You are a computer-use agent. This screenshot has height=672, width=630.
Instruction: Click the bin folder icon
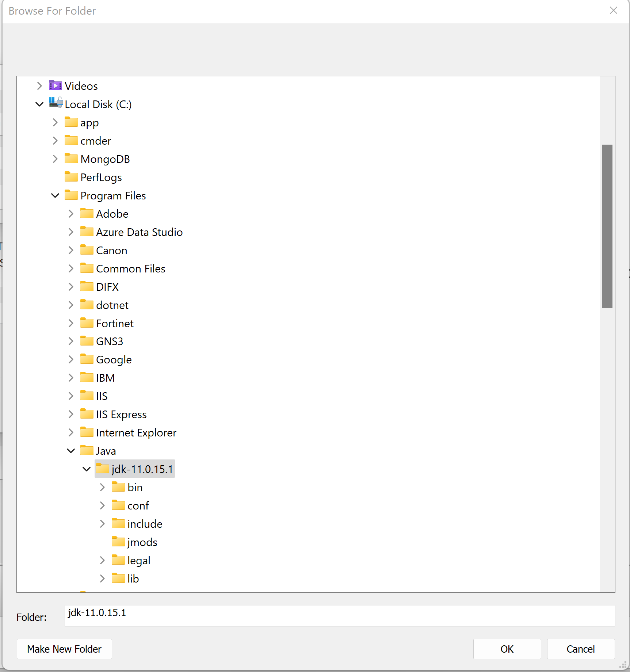pos(118,487)
